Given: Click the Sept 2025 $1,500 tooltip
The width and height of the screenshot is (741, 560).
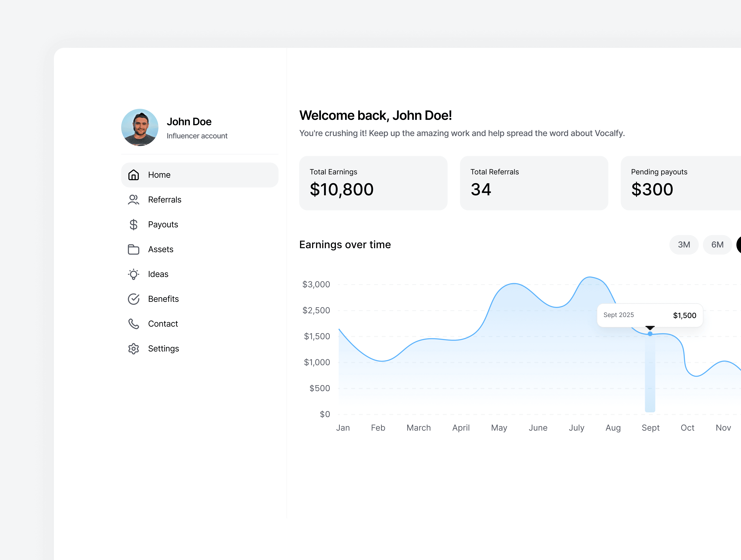Looking at the screenshot, I should pyautogui.click(x=650, y=315).
